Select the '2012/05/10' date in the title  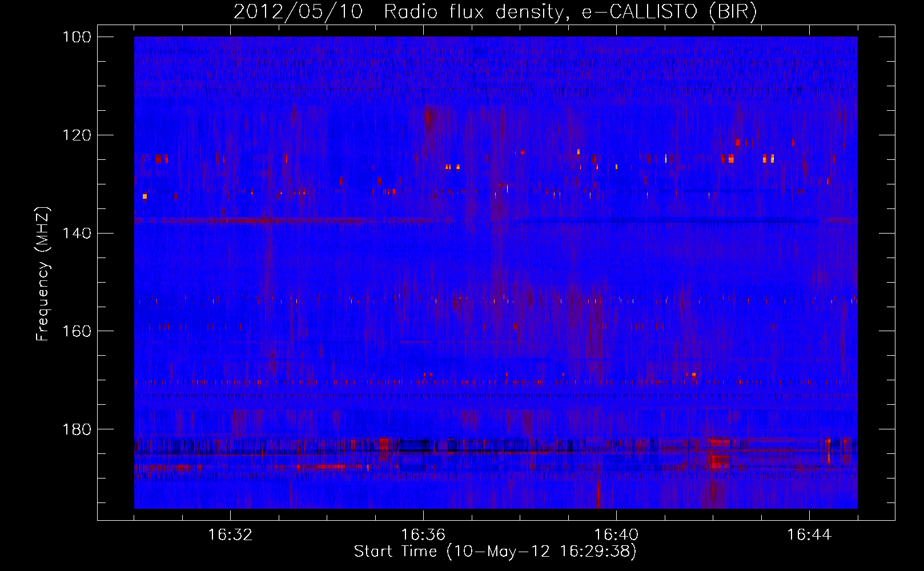298,12
